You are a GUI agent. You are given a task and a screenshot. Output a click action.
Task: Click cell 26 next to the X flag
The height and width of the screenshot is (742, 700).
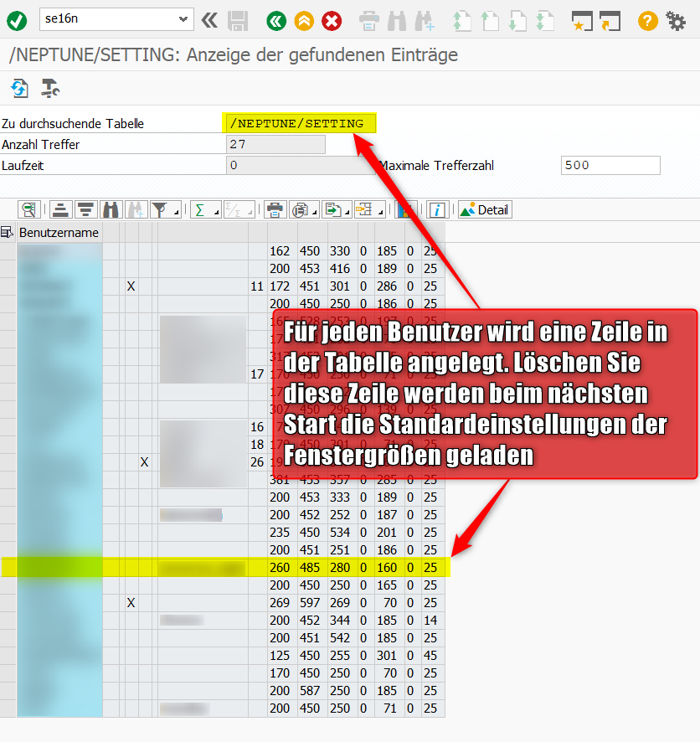pyautogui.click(x=258, y=461)
